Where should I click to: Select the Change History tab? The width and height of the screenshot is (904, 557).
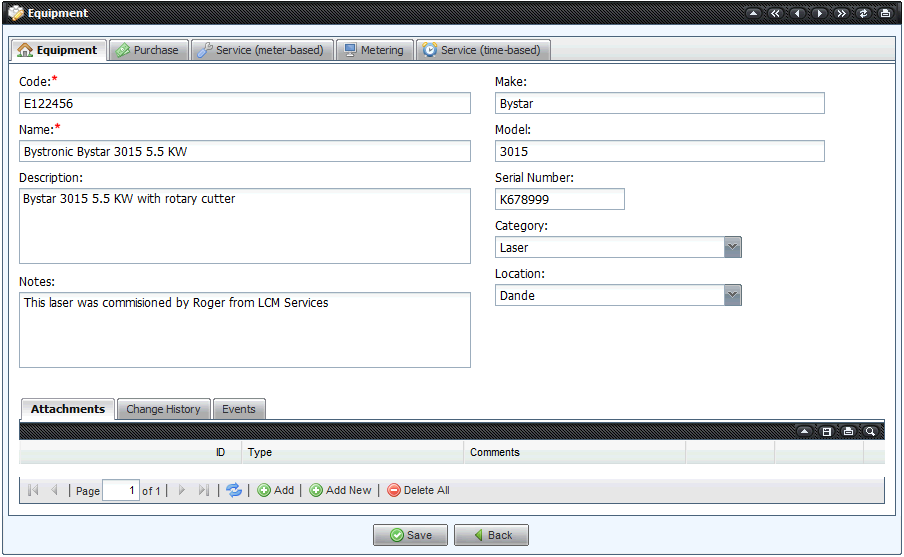tap(163, 409)
